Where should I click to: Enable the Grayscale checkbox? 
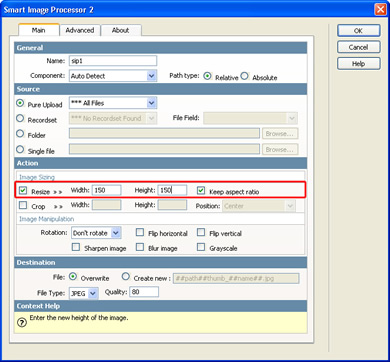pyautogui.click(x=201, y=247)
